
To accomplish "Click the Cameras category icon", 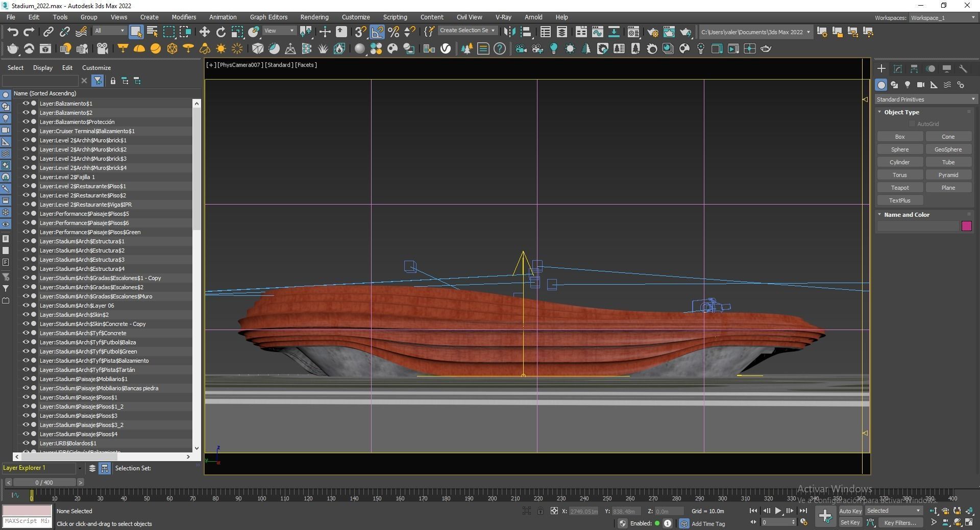I will point(920,85).
